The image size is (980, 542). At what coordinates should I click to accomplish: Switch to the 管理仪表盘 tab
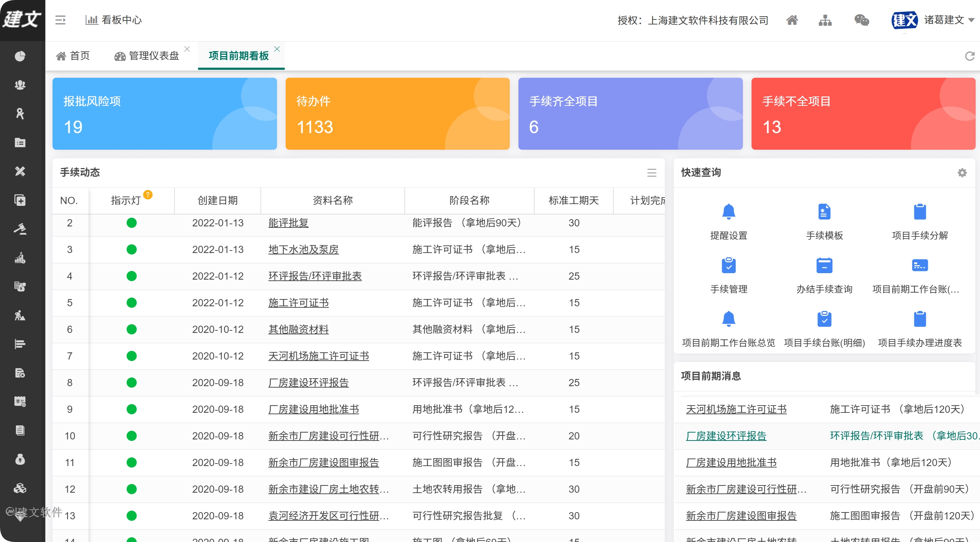point(147,56)
